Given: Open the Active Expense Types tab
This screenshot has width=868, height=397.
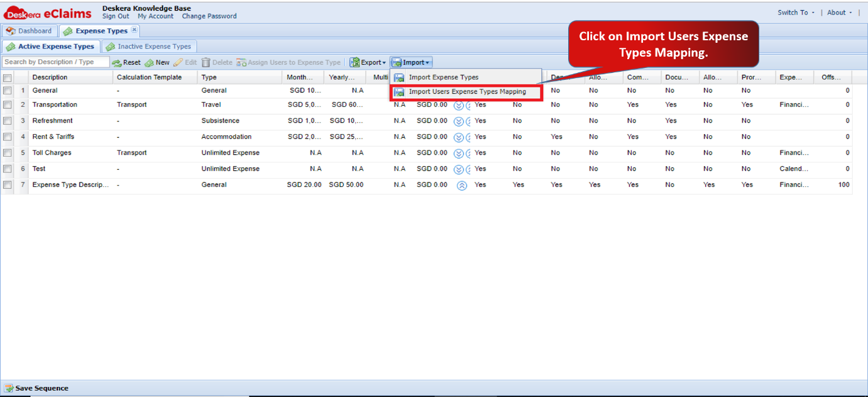Looking at the screenshot, I should tap(51, 47).
